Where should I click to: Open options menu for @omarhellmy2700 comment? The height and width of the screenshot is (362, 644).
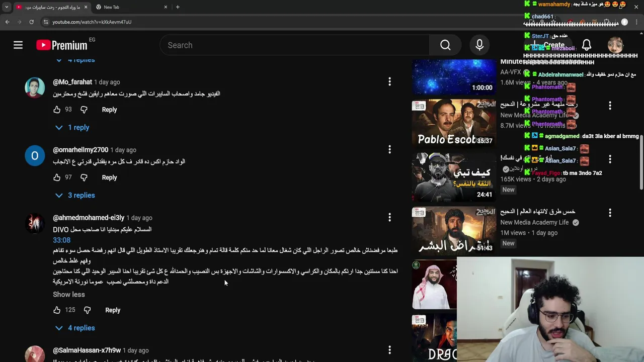[389, 149]
